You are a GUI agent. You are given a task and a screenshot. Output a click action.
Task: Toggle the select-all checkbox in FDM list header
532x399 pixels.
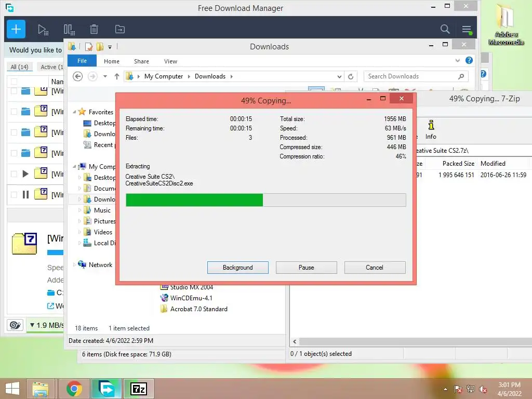14,82
